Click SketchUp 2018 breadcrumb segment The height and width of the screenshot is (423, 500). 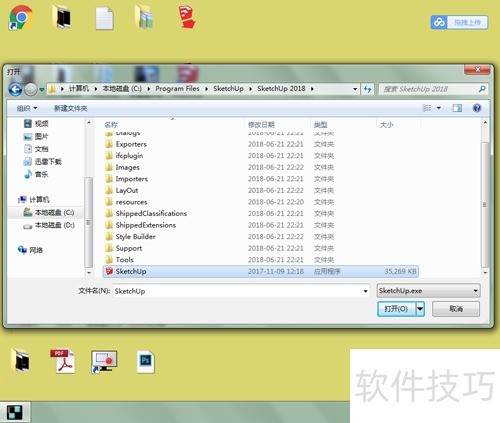coord(281,89)
